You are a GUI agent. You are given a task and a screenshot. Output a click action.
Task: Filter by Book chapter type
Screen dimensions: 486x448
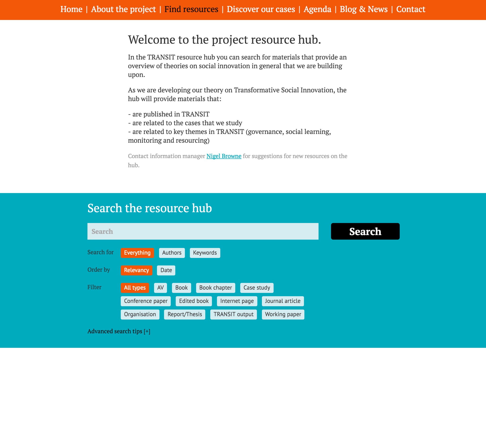[x=215, y=287]
